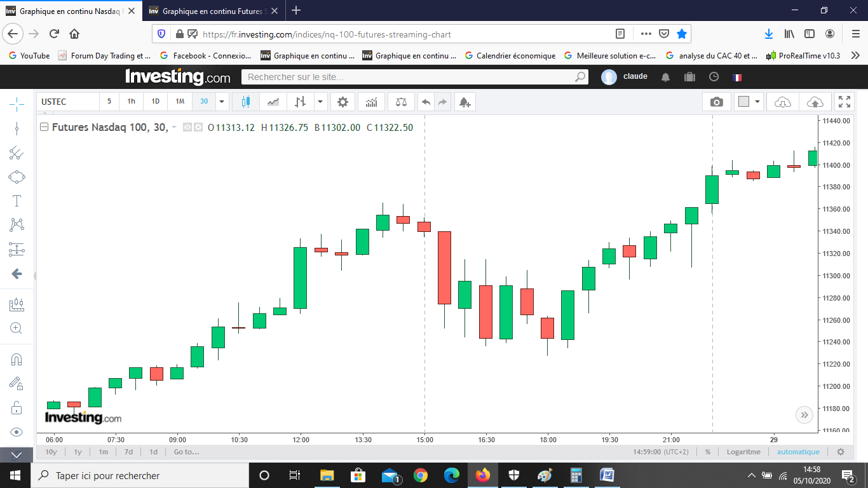Focus the Rechercher sur le site search box
Viewport: 868px width, 488px height.
[x=415, y=77]
